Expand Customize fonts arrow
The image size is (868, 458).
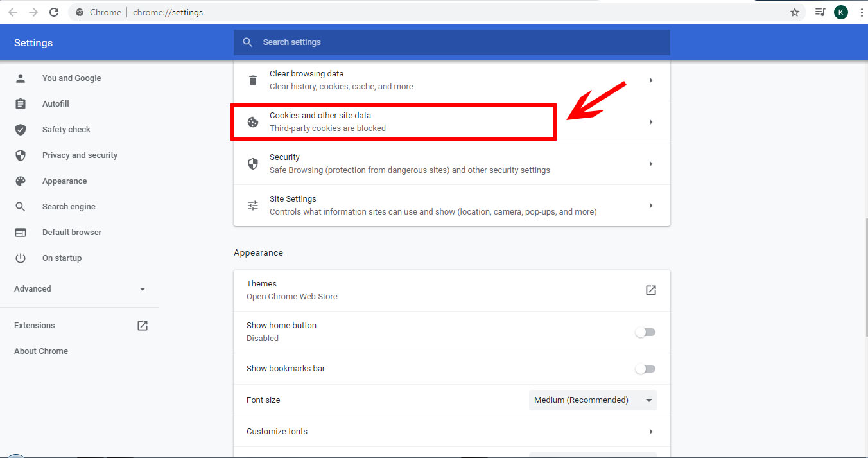coord(650,432)
